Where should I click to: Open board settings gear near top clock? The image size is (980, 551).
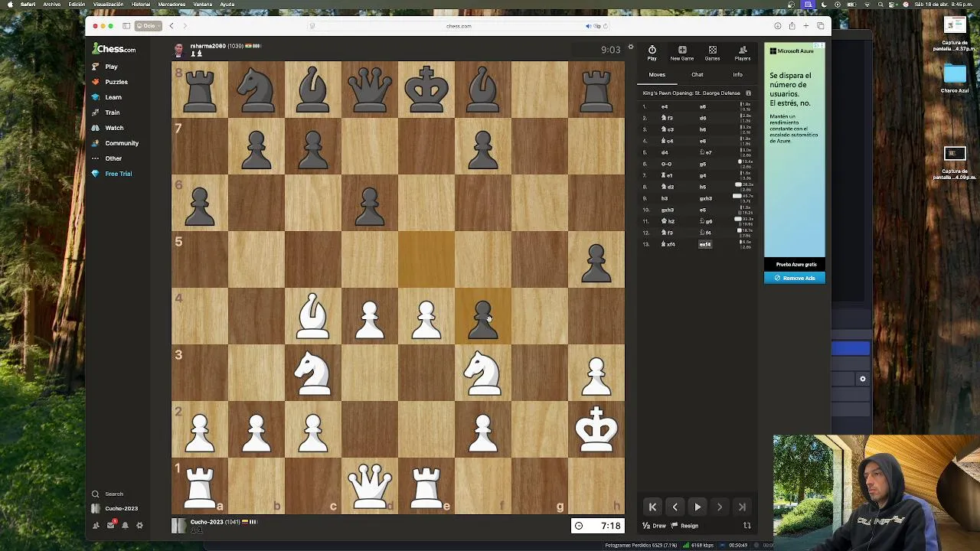click(x=631, y=47)
